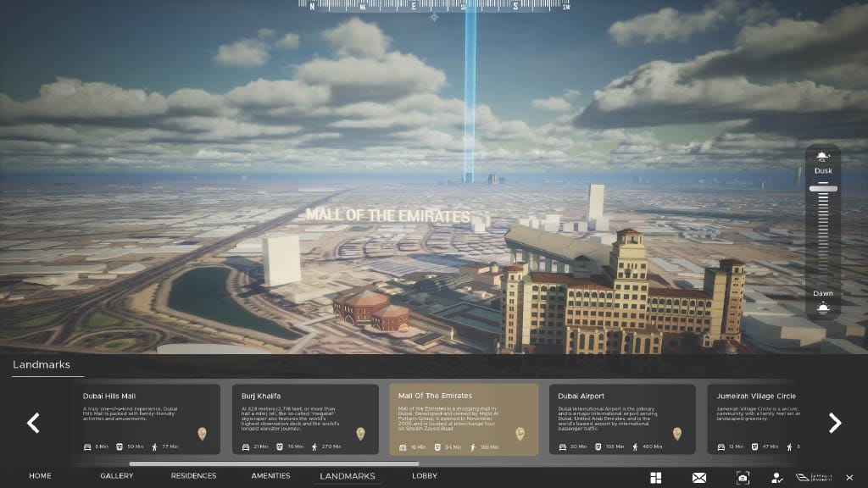868x488 pixels.
Task: Open the envelope mail icon
Action: coord(699,478)
